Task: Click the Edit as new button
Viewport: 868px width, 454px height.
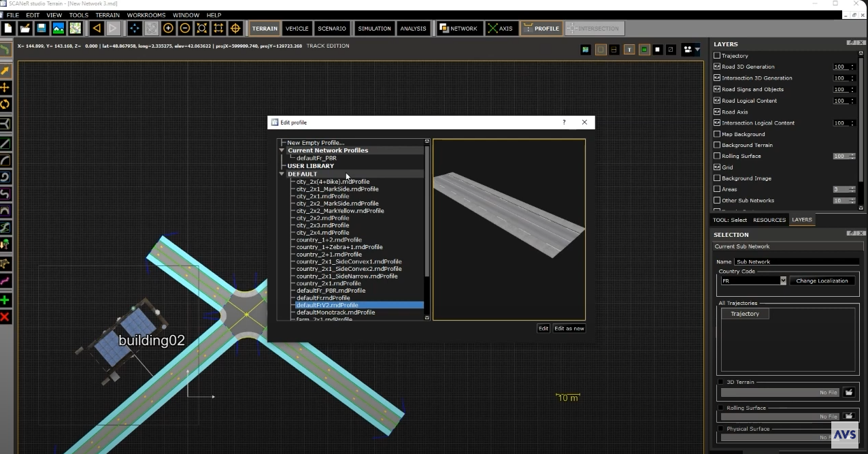Action: click(569, 328)
